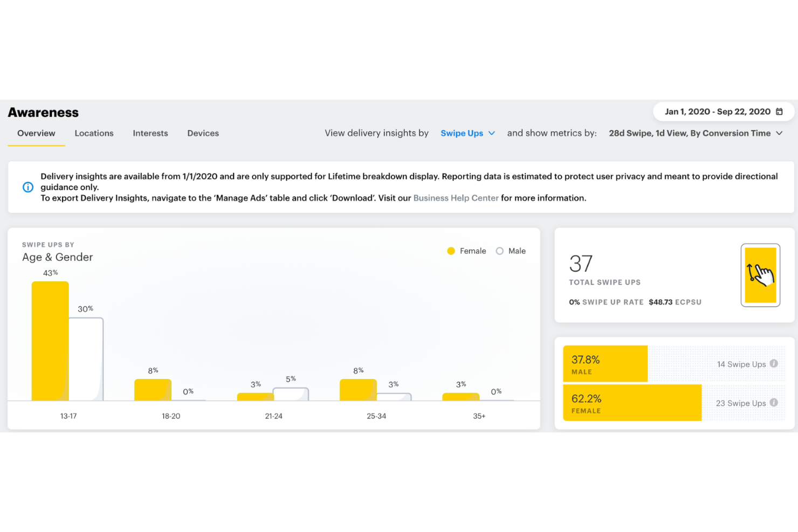Expand the 28d Swipe metrics dropdown
The image size is (798, 532).
click(695, 133)
